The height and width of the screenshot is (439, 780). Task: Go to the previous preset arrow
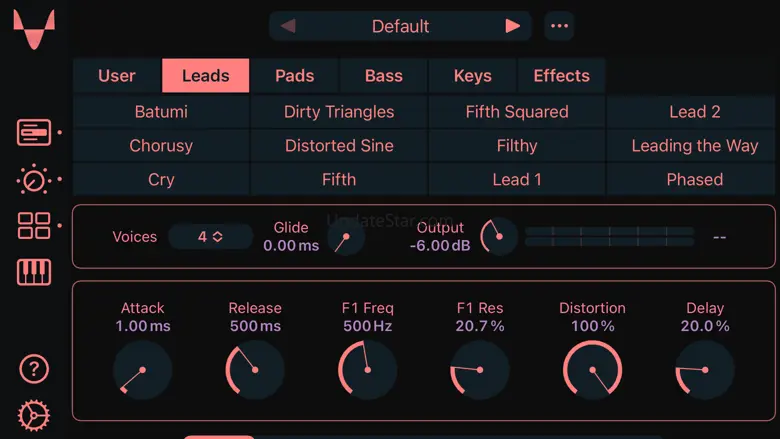[289, 27]
